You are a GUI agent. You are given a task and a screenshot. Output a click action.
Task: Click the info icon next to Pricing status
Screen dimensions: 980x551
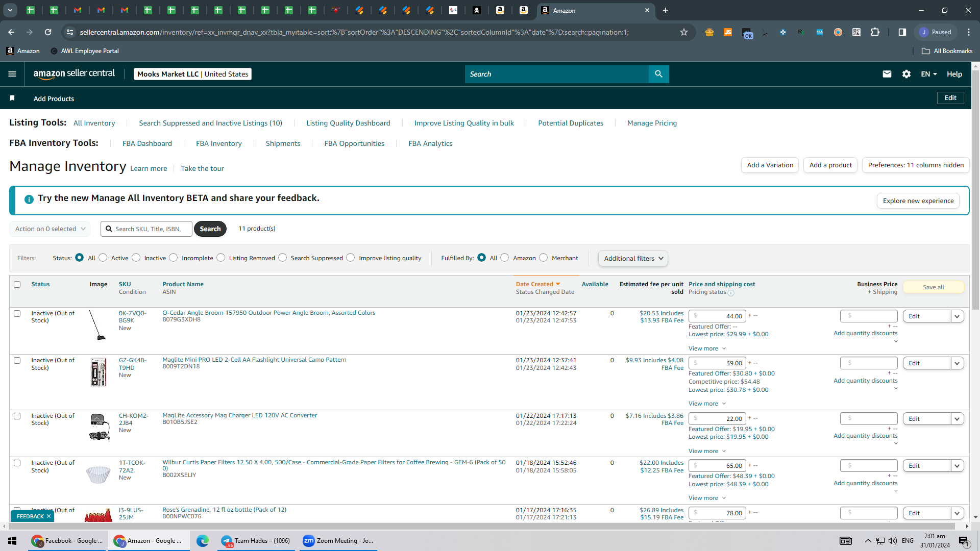click(x=731, y=293)
